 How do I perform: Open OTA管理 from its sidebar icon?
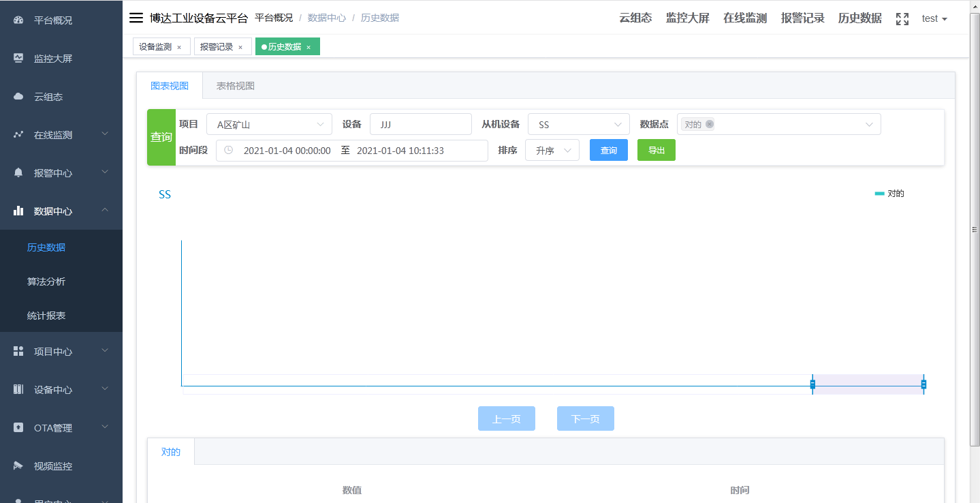[17, 427]
